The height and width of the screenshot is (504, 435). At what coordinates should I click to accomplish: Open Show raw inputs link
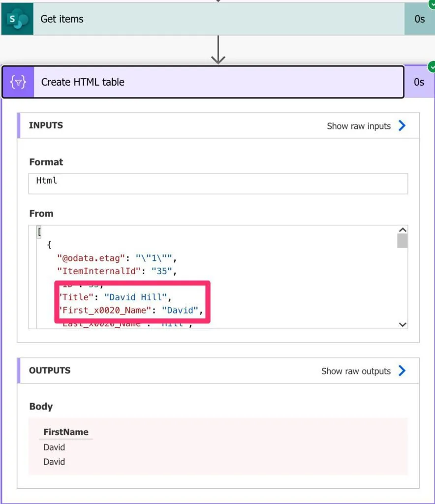coord(358,126)
